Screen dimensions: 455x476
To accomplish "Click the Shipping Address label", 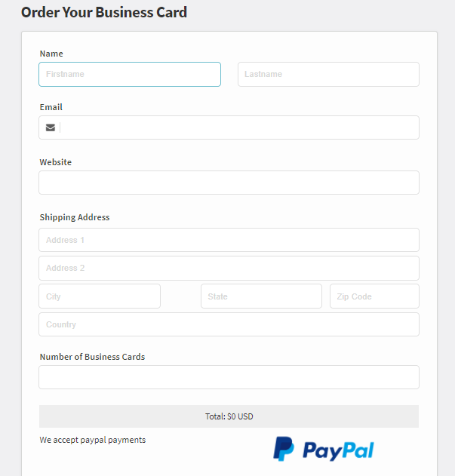I will pos(75,217).
